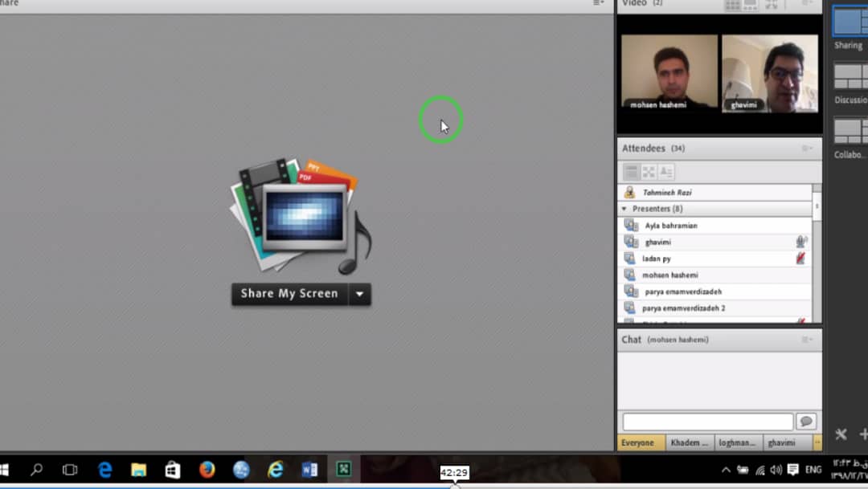Send chat message with speech bubble icon
The height and width of the screenshot is (489, 868).
(805, 422)
